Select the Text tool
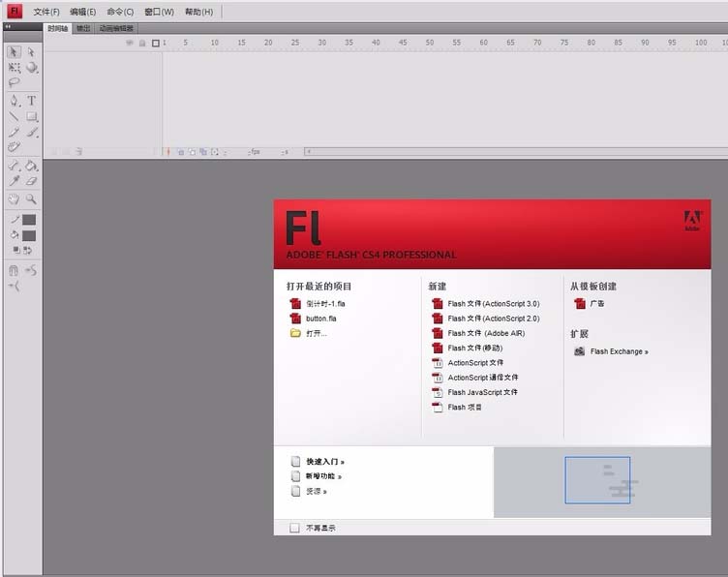Viewport: 728px width, 577px height. [31, 101]
